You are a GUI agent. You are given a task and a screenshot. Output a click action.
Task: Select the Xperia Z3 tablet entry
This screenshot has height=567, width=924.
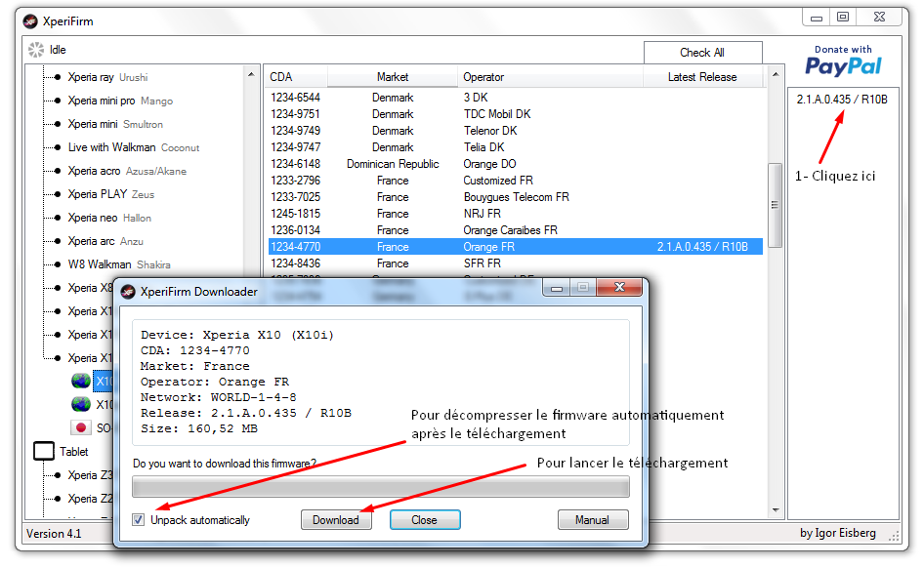tap(90, 475)
